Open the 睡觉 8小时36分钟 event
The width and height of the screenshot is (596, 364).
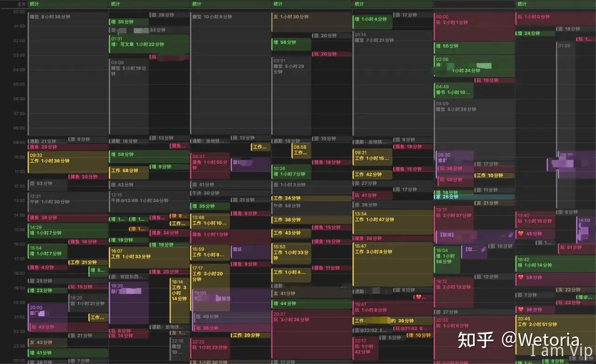click(x=68, y=75)
